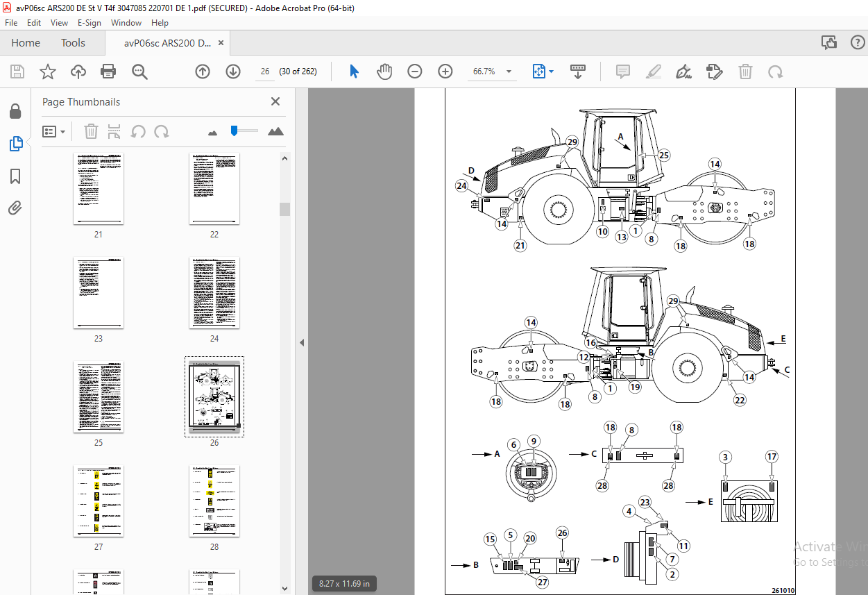Open the View menu
Screen dimensions: 868x595
point(60,23)
